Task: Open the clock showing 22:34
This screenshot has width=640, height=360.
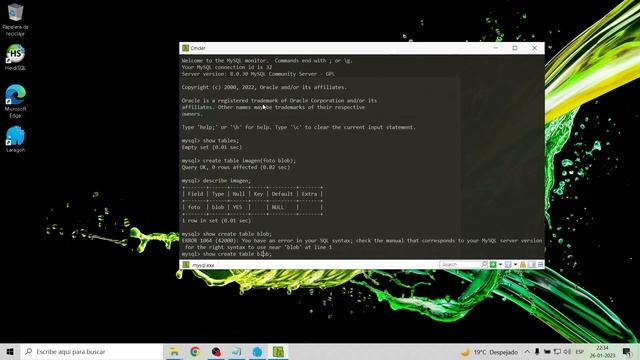Action: pos(602,352)
